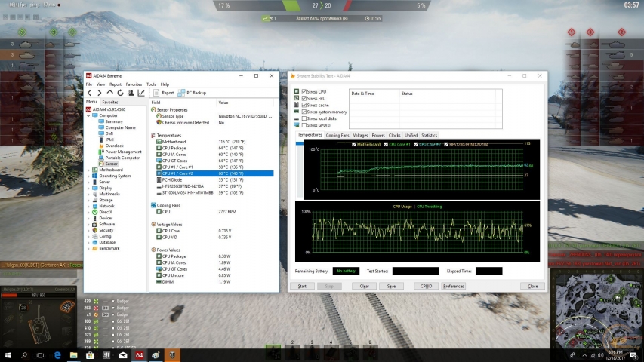The width and height of the screenshot is (644, 362).
Task: Open File Explorer from taskbar
Action: click(x=73, y=355)
